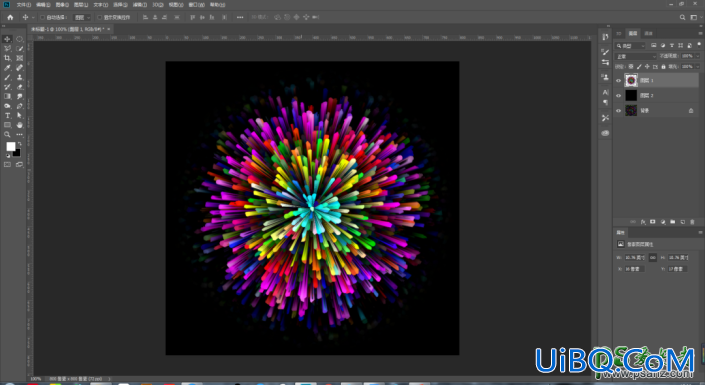This screenshot has width=705, height=385.
Task: Reset default foreground and background colors
Action: 8,156
